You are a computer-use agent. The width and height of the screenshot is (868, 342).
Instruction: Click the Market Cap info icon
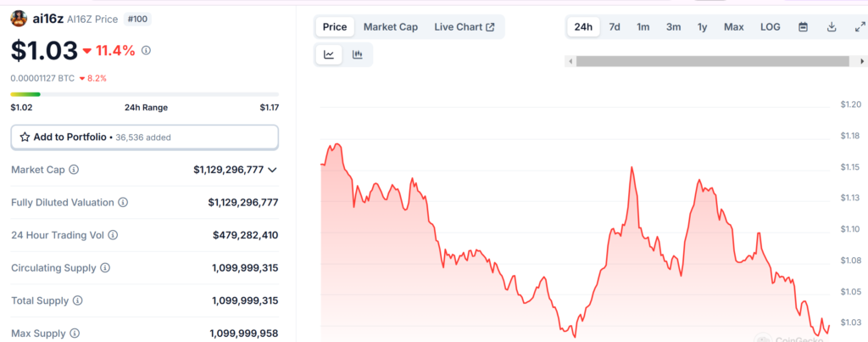click(74, 170)
